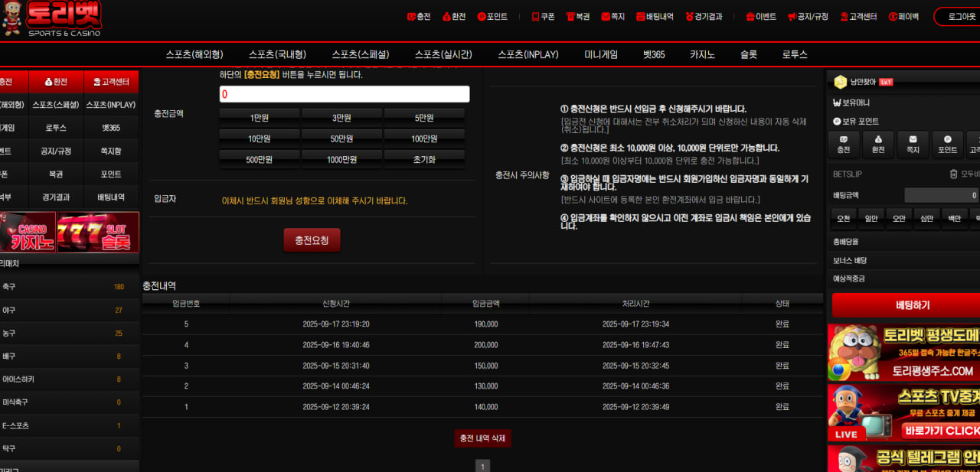This screenshot has height=472, width=980.
Task: Click the 쪽지 envelope button in right panel
Action: point(913,145)
